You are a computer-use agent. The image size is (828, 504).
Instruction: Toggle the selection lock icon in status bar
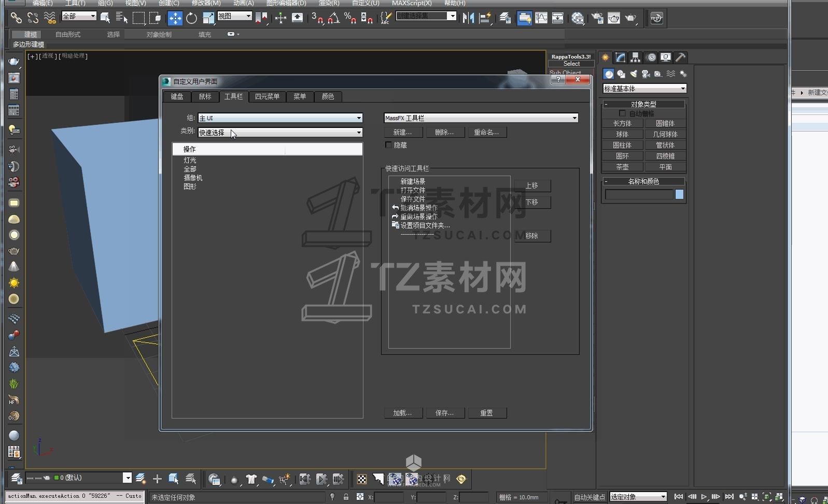point(346,497)
